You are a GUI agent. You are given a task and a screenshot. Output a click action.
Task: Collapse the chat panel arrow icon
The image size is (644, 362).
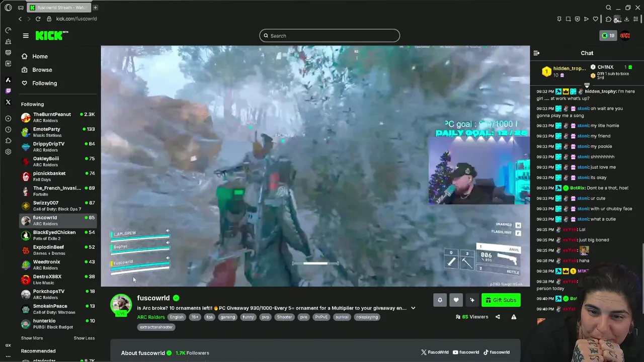[536, 53]
